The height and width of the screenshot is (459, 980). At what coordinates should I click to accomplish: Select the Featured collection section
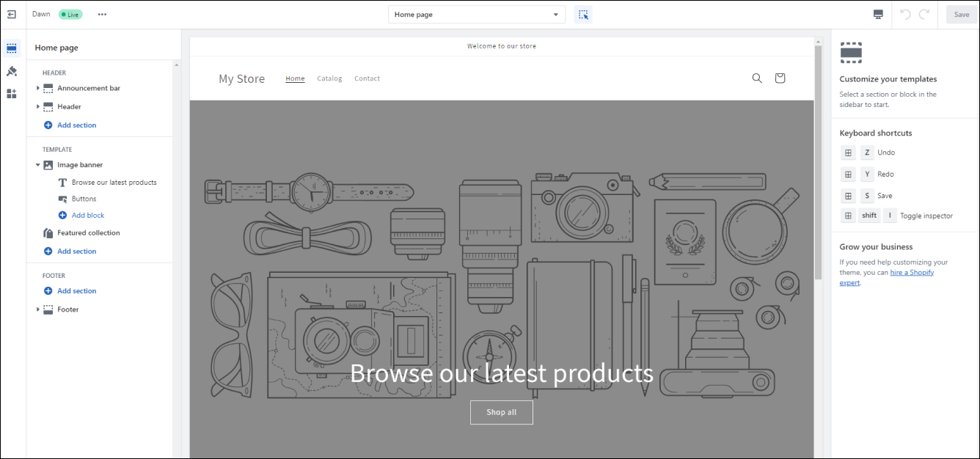point(89,233)
